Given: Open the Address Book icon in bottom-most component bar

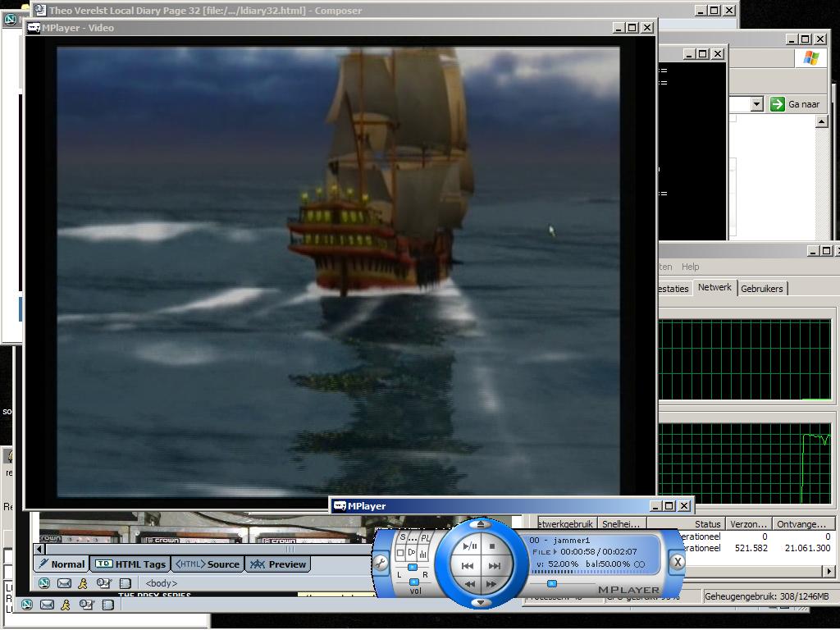Looking at the screenshot, I should click(x=107, y=605).
